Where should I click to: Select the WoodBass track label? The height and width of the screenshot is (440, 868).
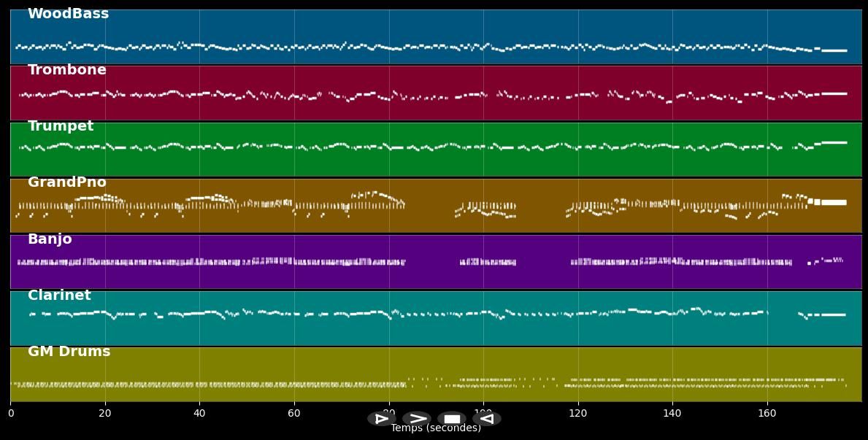point(68,14)
